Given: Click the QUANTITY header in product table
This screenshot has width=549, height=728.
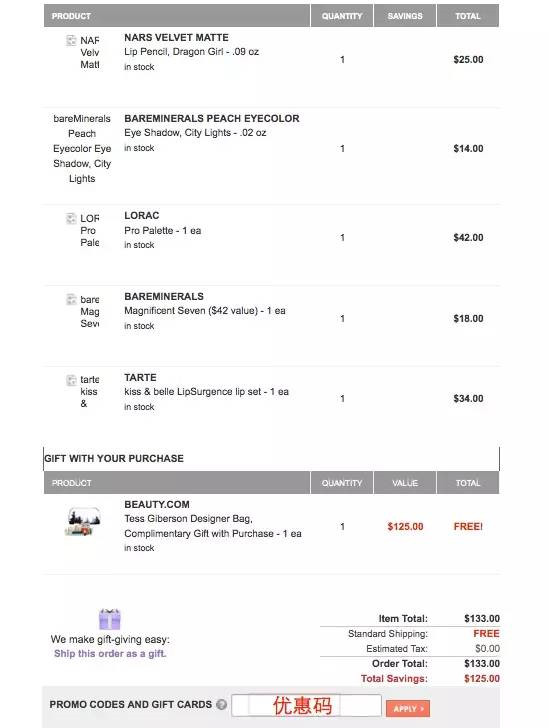Looking at the screenshot, I should click(x=342, y=16).
